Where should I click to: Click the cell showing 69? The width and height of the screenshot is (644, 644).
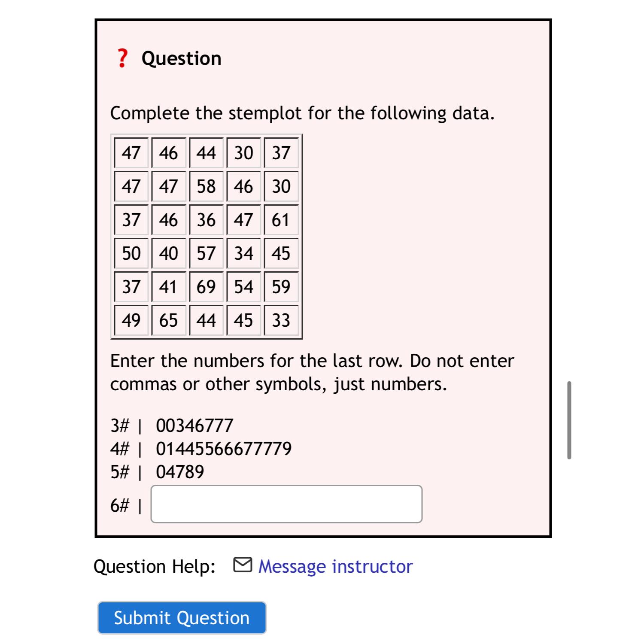[x=207, y=287]
